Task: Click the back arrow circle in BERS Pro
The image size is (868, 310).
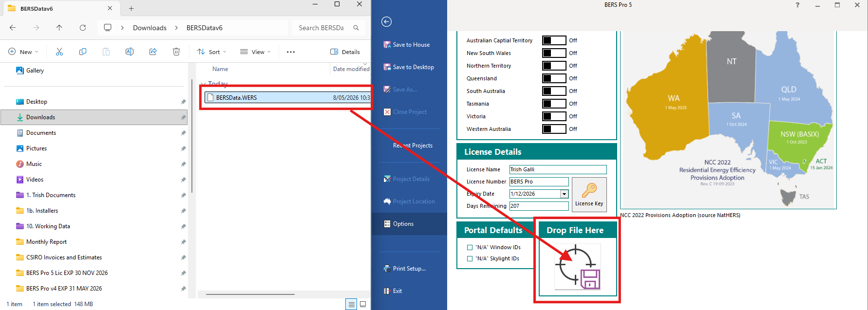Action: pos(386,21)
